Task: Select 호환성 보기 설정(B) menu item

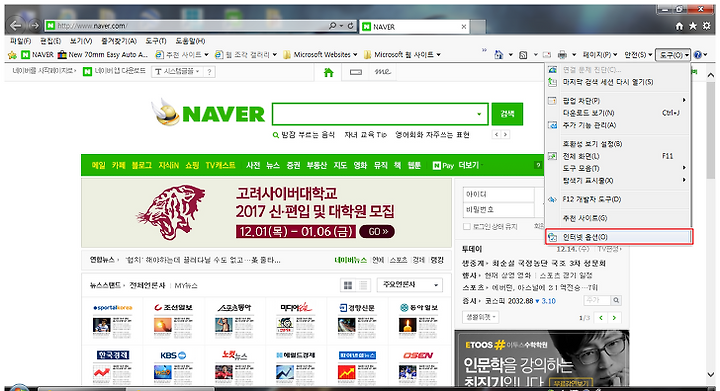Action: (x=619, y=144)
